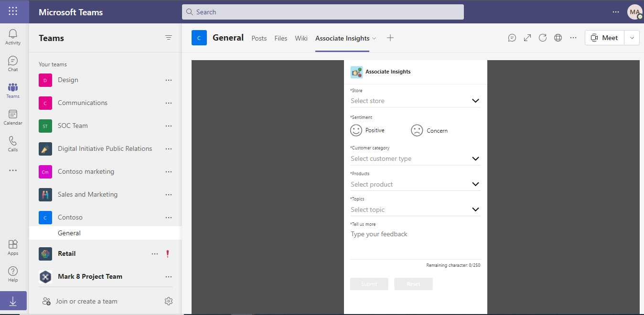Click the Join or create a team icon

click(x=46, y=301)
